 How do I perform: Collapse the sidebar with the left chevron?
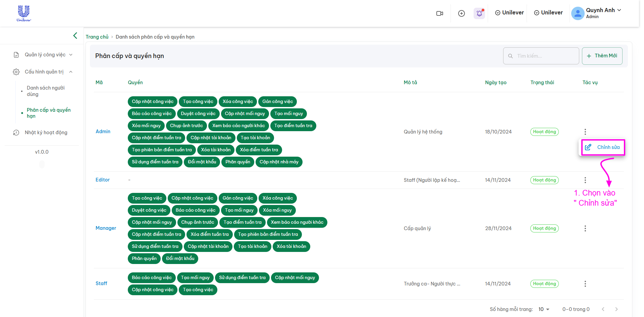coord(75,36)
